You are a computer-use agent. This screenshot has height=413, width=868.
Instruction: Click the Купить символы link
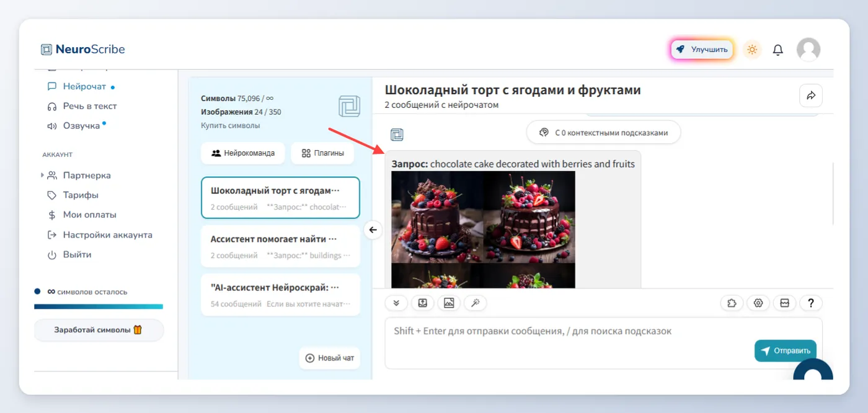[x=230, y=125]
